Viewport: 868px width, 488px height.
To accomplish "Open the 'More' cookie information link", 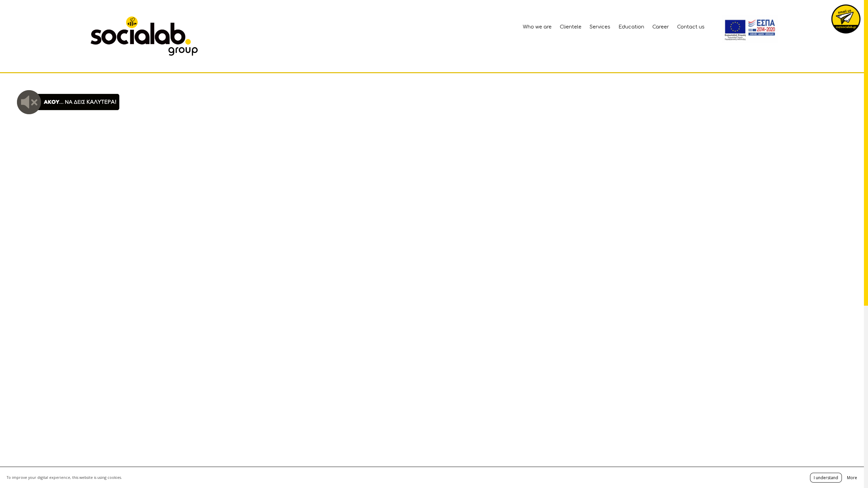I will point(852,477).
